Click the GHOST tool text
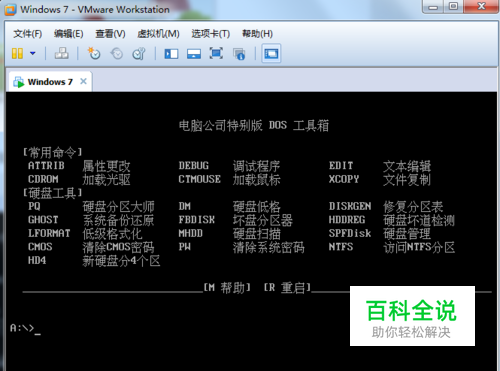500x371 pixels. coord(43,220)
